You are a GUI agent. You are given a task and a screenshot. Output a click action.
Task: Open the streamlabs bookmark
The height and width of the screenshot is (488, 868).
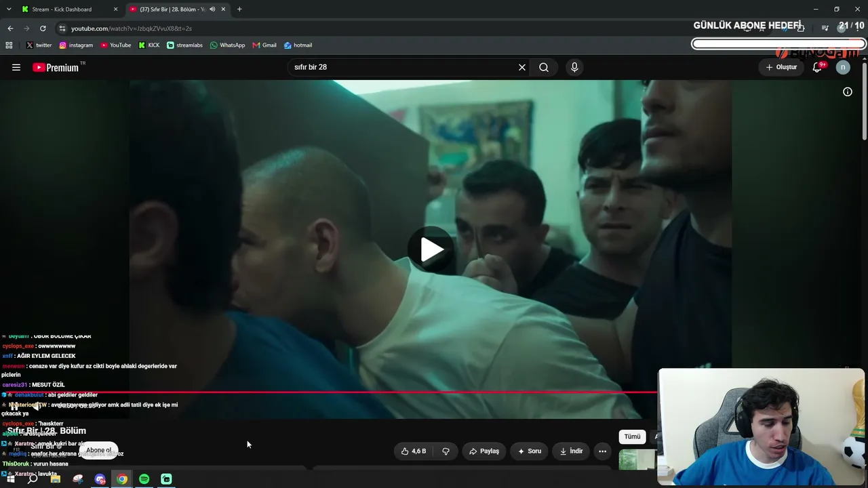click(x=185, y=45)
